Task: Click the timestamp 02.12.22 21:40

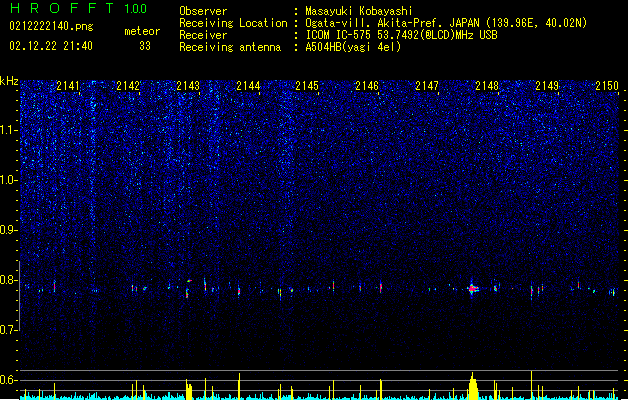Action: [x=51, y=46]
